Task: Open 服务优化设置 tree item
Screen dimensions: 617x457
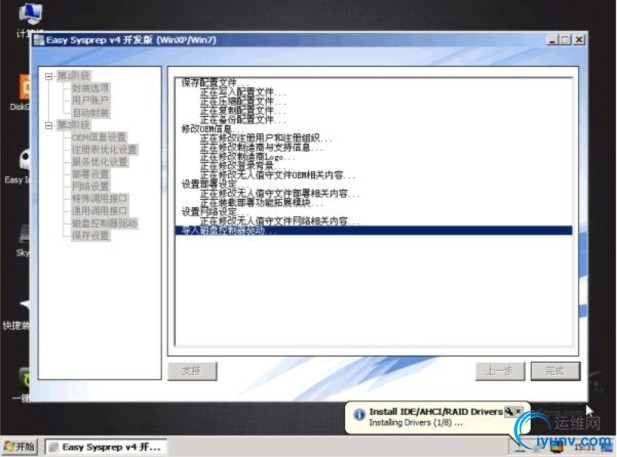Action: pyautogui.click(x=100, y=162)
